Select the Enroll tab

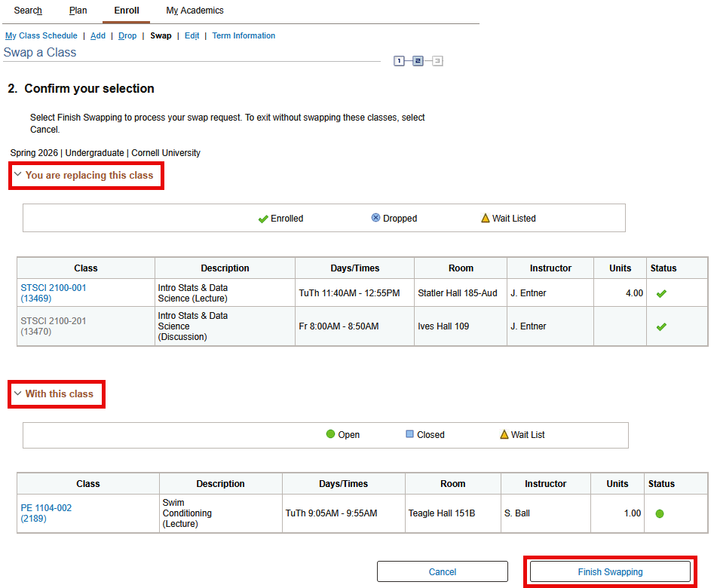[127, 11]
